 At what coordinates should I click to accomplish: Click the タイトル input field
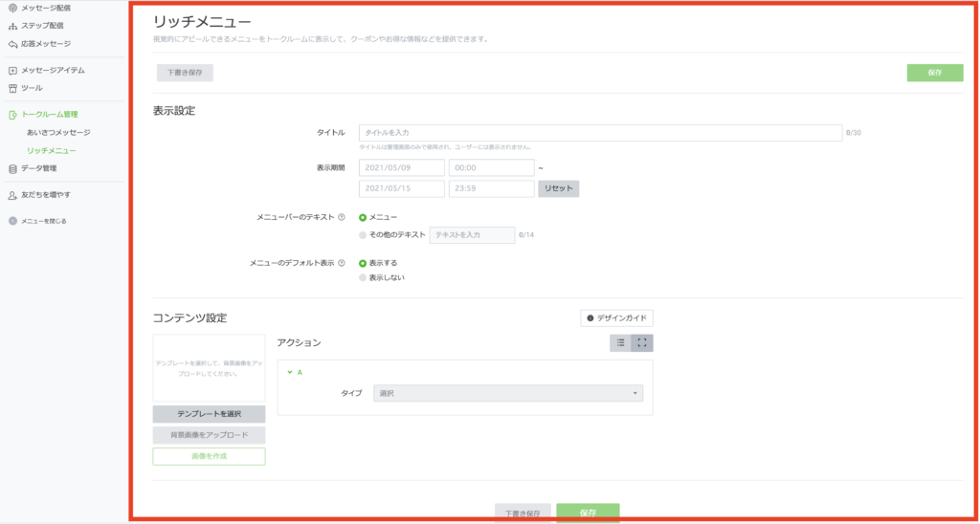point(600,133)
